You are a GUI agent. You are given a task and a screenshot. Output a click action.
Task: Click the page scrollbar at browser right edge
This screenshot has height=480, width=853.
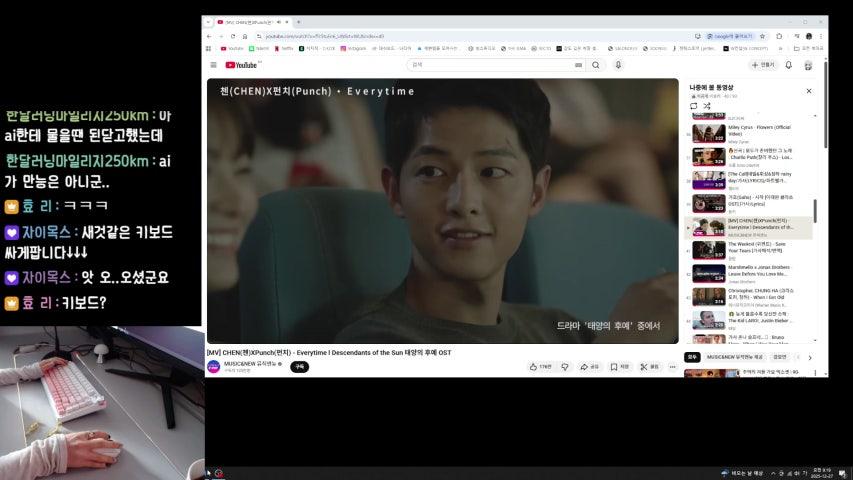coord(826,104)
